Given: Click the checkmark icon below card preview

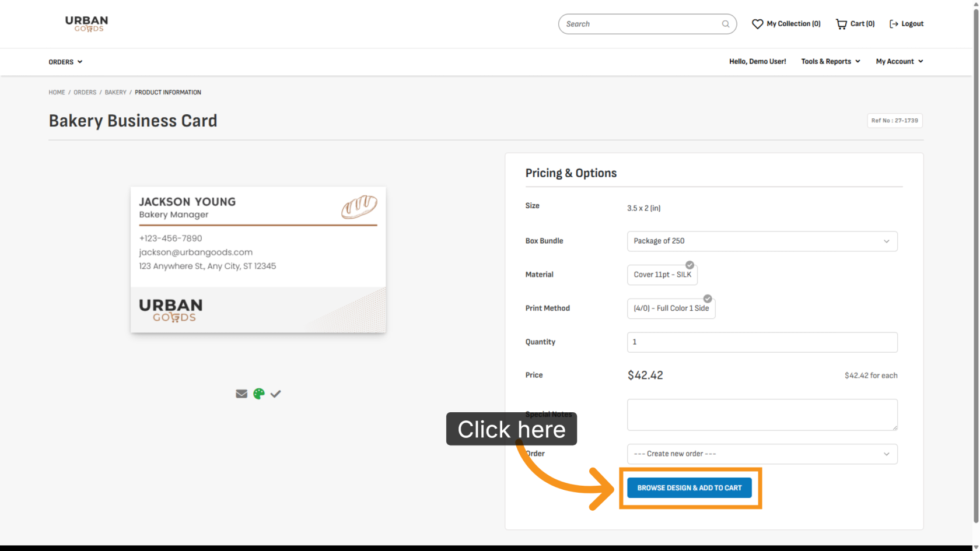Looking at the screenshot, I should (276, 394).
